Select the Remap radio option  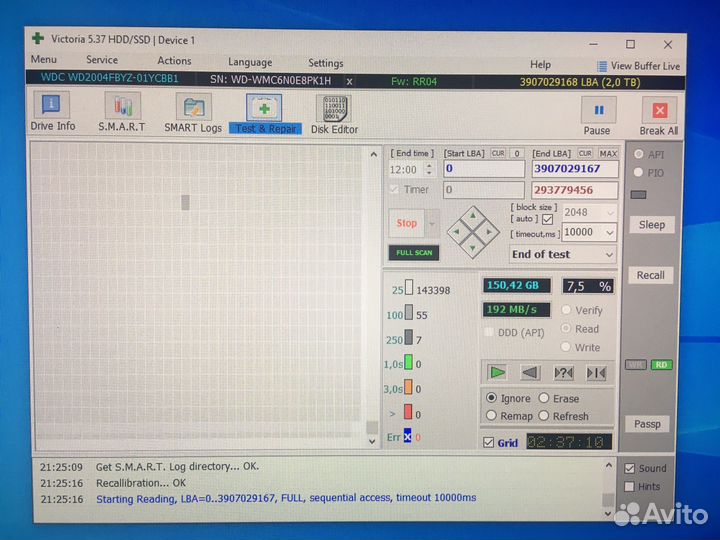491,416
